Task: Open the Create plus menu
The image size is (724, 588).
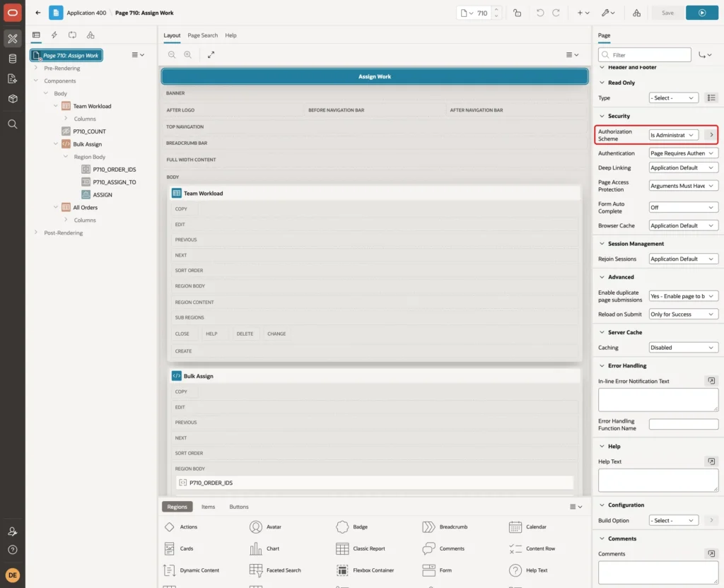Action: pyautogui.click(x=583, y=13)
